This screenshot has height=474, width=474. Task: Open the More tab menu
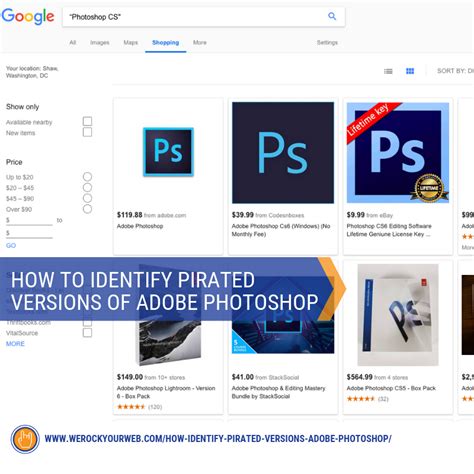point(200,42)
